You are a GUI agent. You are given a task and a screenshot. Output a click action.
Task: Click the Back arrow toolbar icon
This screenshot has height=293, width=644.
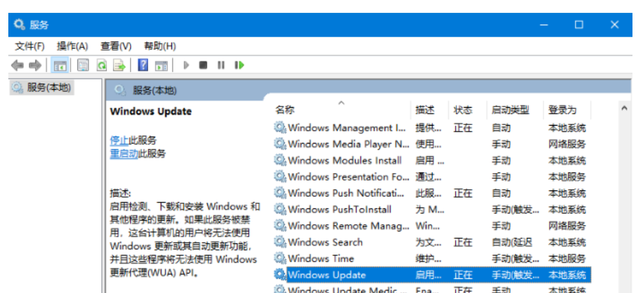tap(17, 65)
